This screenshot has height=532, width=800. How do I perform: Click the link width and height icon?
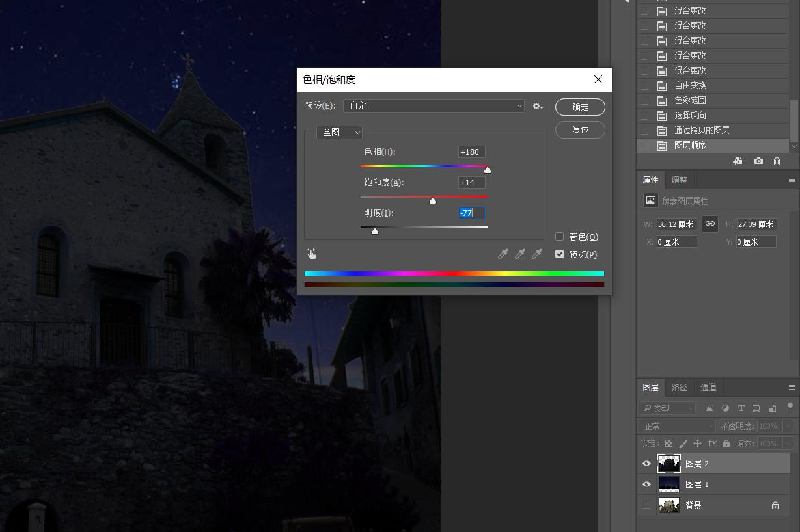(x=710, y=224)
